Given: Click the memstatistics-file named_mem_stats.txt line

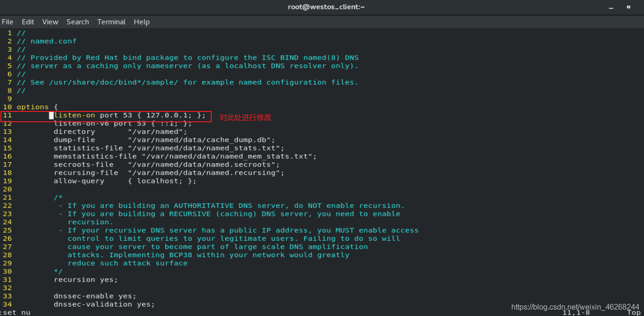Looking at the screenshot, I should [x=185, y=156].
